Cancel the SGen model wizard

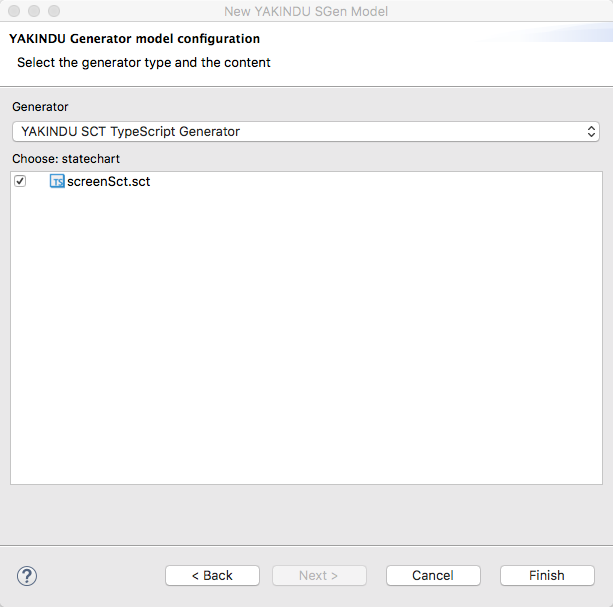[x=433, y=575]
